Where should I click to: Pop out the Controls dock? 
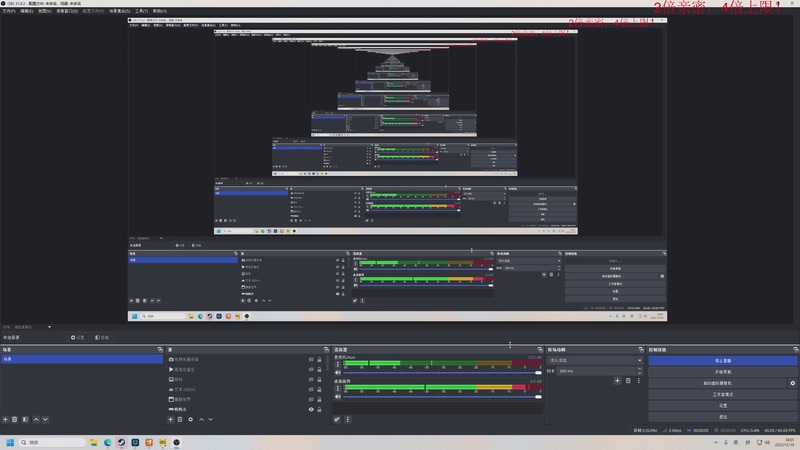click(x=796, y=349)
